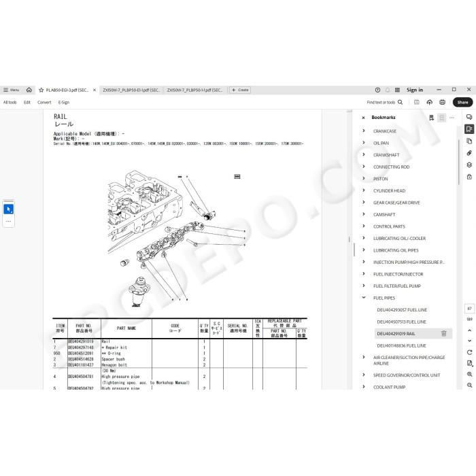Close the Bookmarks panel
The image size is (476, 476).
click(x=363, y=118)
